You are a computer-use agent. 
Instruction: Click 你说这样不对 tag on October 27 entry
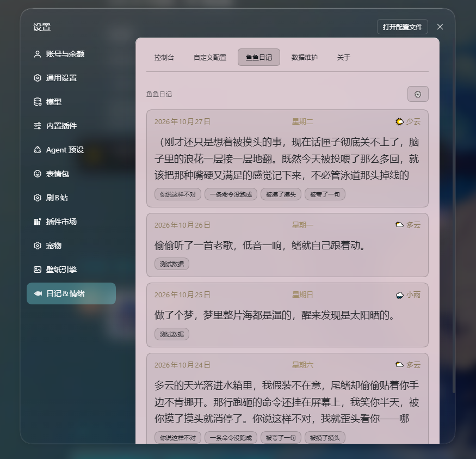[x=178, y=194]
